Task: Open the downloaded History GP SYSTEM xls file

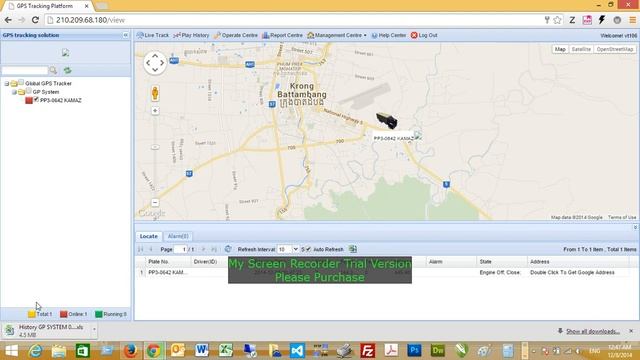Action: (45, 331)
